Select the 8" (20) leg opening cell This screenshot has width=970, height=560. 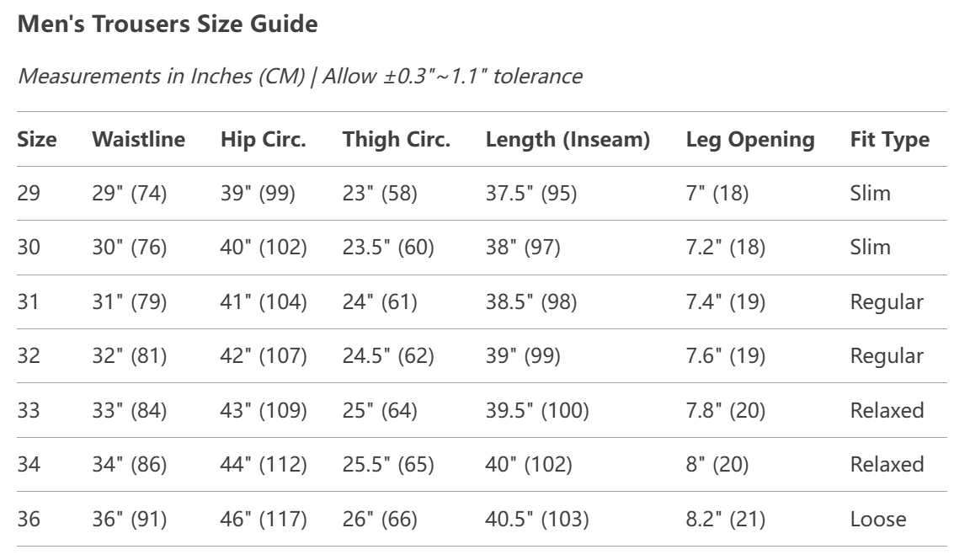717,465
